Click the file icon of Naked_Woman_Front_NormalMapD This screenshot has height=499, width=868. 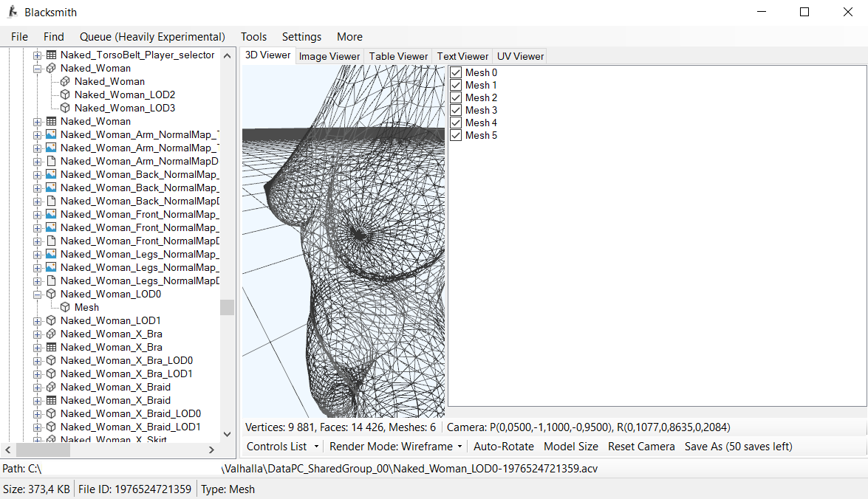pyautogui.click(x=51, y=241)
